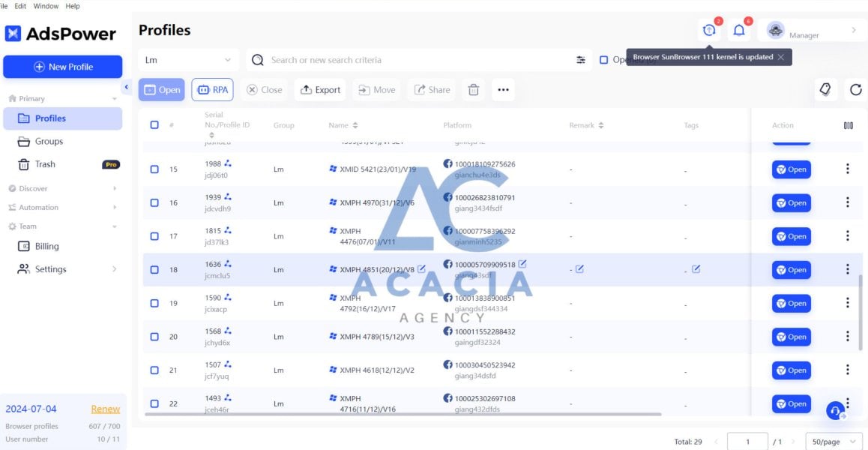868x450 pixels.
Task: Dismiss the kernel updated notification
Action: click(x=780, y=57)
